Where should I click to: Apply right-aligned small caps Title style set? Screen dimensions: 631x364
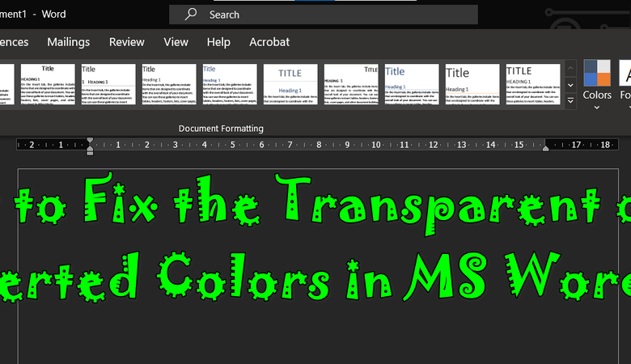point(351,84)
